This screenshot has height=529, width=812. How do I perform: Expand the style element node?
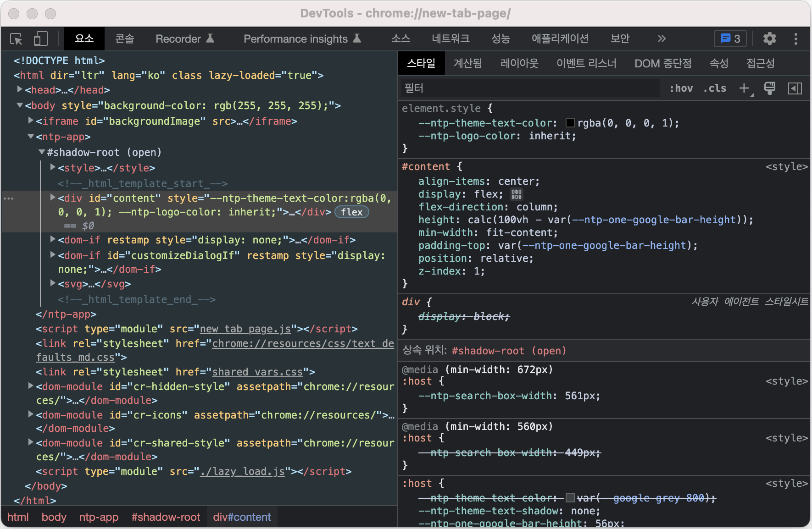click(x=53, y=167)
